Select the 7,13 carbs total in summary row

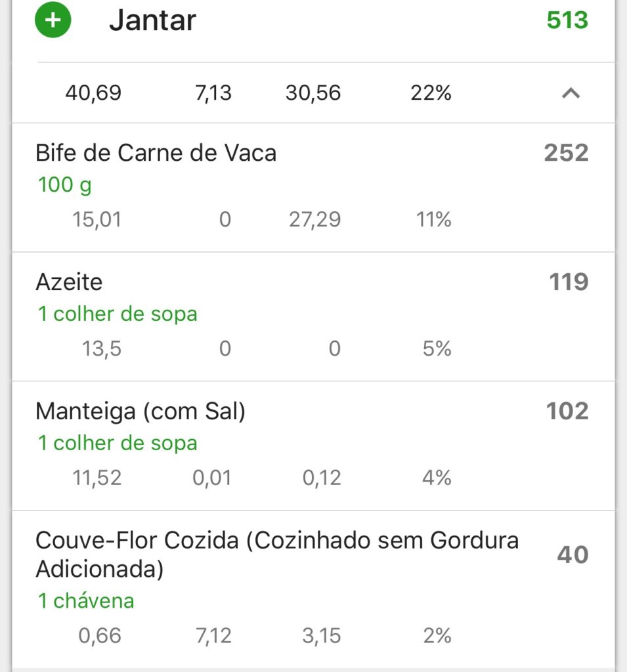click(213, 93)
